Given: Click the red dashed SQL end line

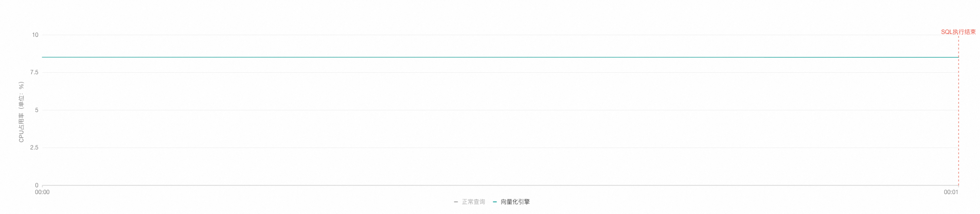Looking at the screenshot, I should (x=958, y=112).
